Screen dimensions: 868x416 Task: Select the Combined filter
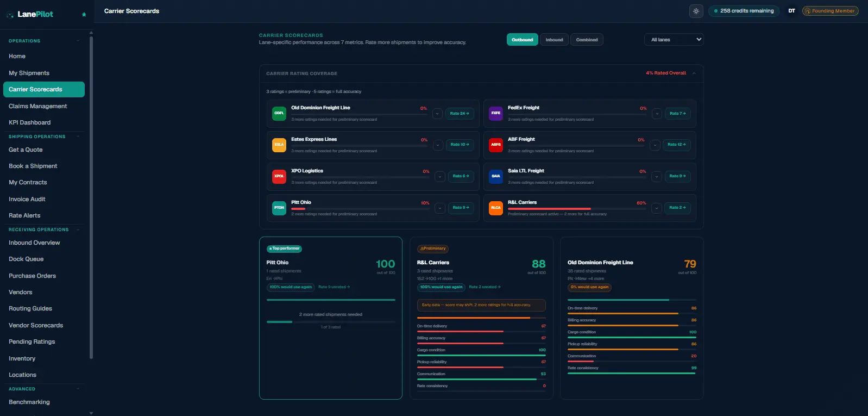587,40
